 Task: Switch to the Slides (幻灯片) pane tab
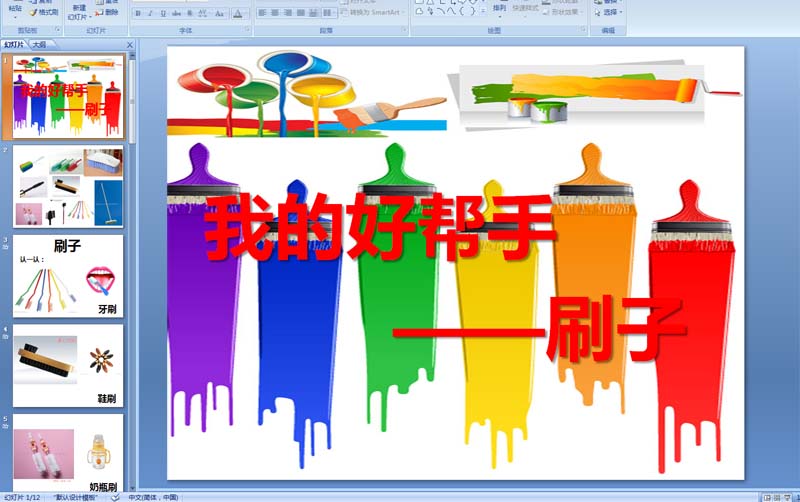14,45
